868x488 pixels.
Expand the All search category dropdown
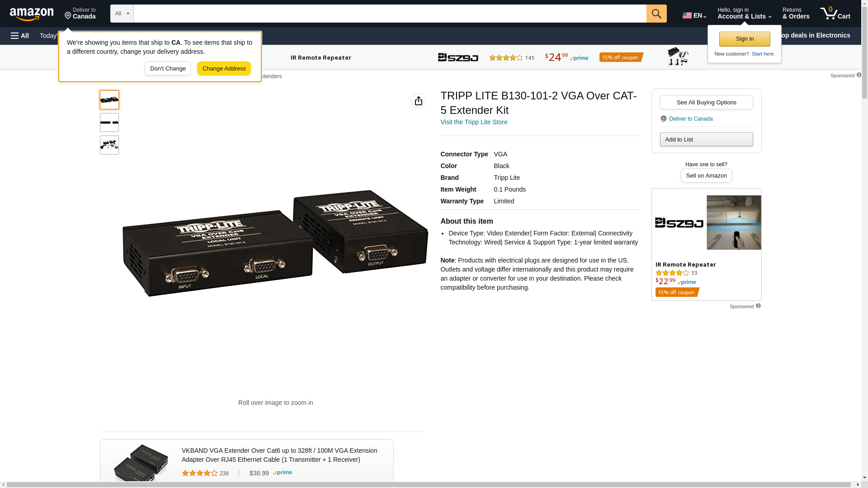coord(122,14)
